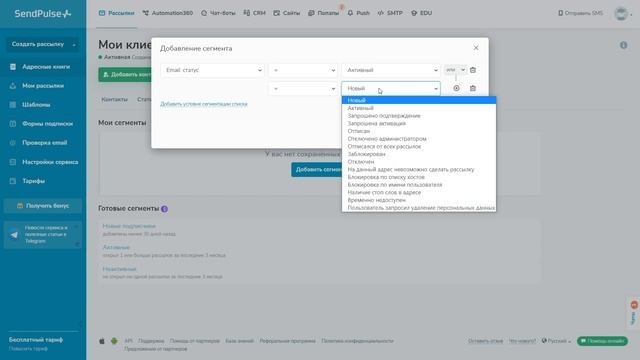The width and height of the screenshot is (640, 360).
Task: Select the Отписан option
Action: (419, 131)
